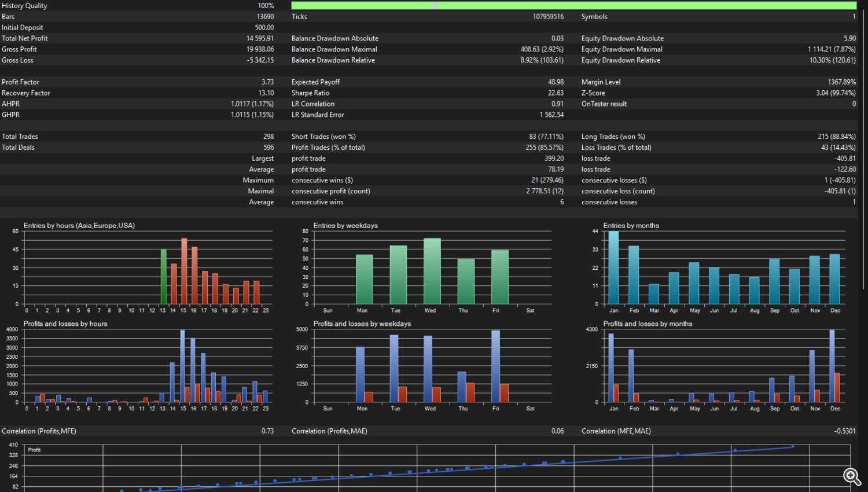The image size is (868, 492).
Task: Click the Margin Level value 1367.89%
Action: (x=841, y=82)
